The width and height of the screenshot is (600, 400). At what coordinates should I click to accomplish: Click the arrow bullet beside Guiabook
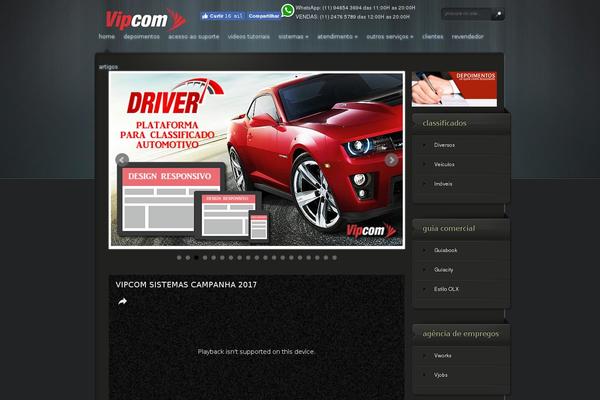(424, 250)
